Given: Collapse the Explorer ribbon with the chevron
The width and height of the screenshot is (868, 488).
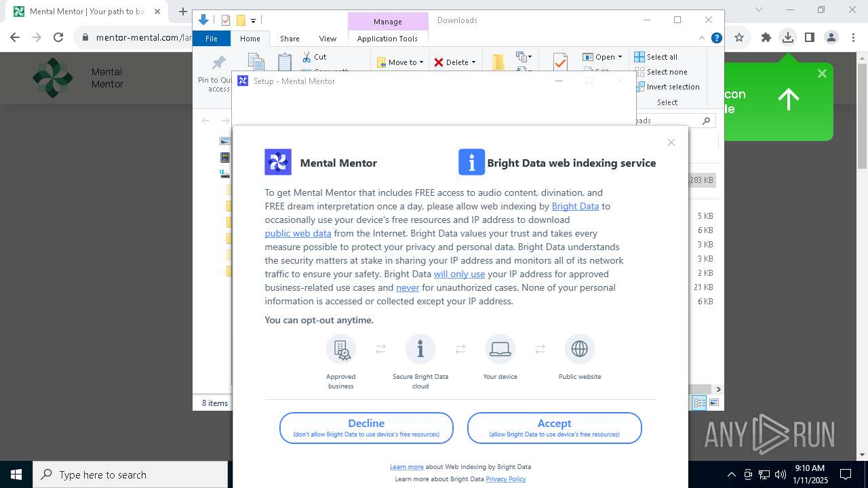Looking at the screenshot, I should click(x=702, y=39).
